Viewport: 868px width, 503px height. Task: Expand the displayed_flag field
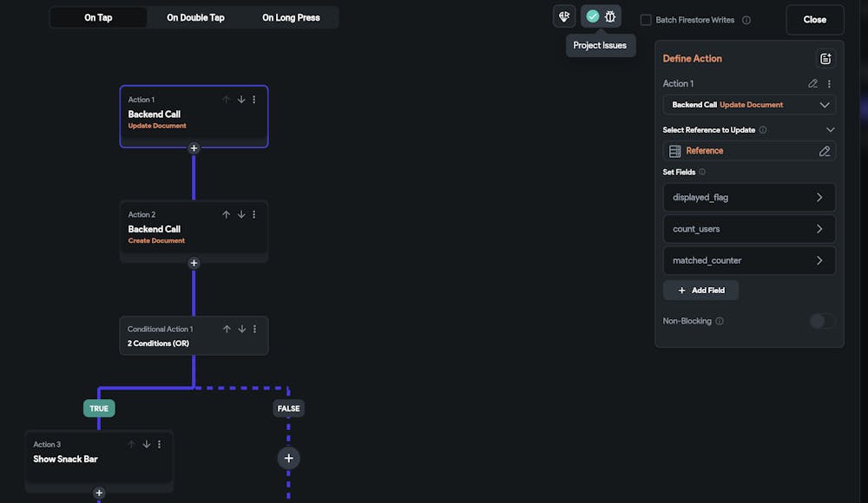click(819, 197)
